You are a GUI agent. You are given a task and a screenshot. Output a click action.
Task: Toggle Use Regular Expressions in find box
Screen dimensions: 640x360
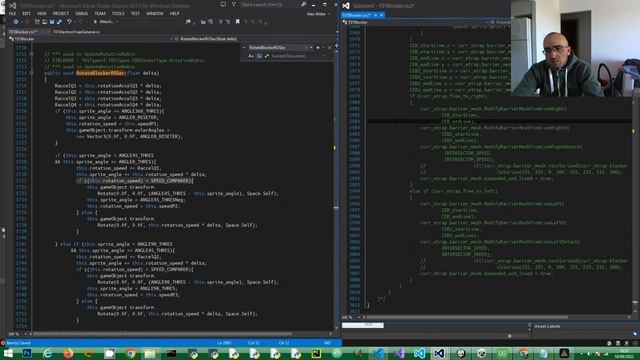point(267,56)
